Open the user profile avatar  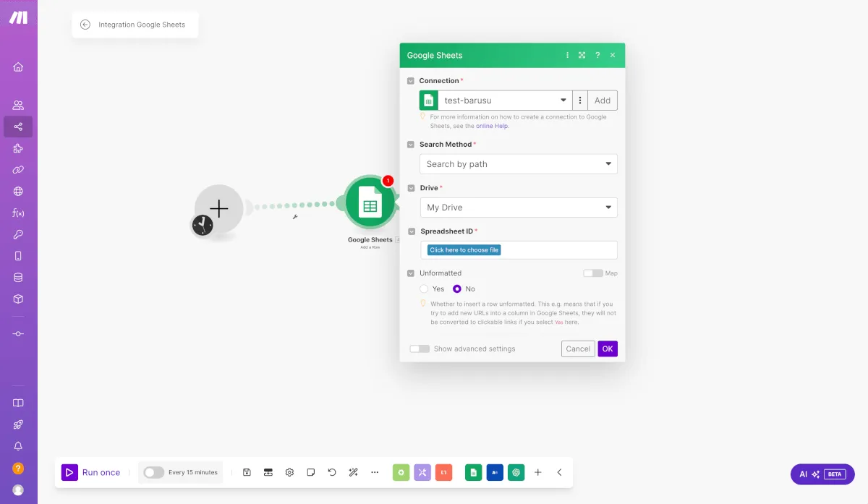click(x=18, y=490)
